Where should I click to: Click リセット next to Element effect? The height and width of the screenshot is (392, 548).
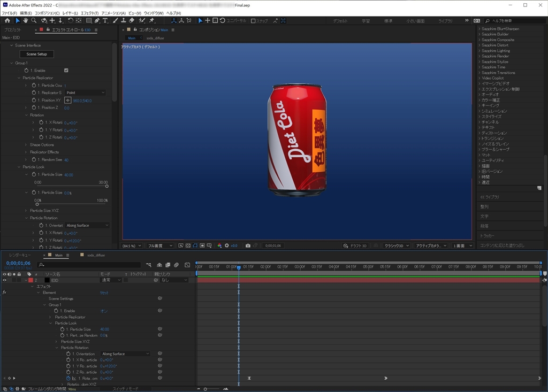104,293
